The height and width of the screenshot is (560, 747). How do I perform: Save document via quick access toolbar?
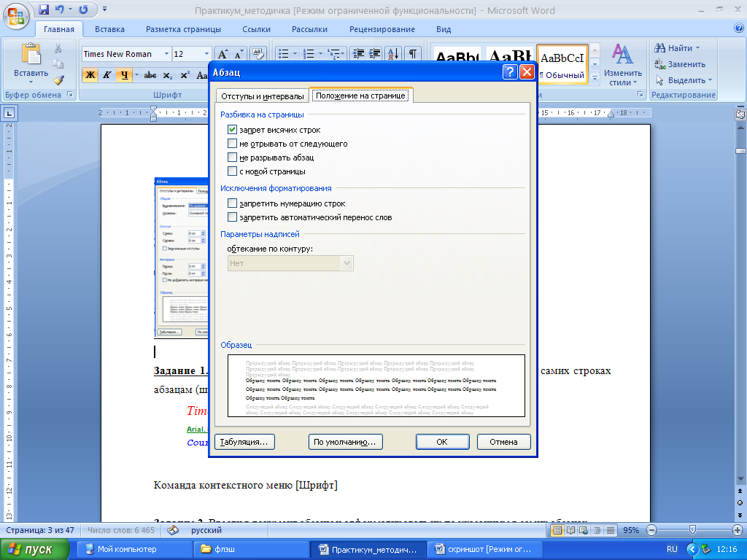pyautogui.click(x=43, y=9)
